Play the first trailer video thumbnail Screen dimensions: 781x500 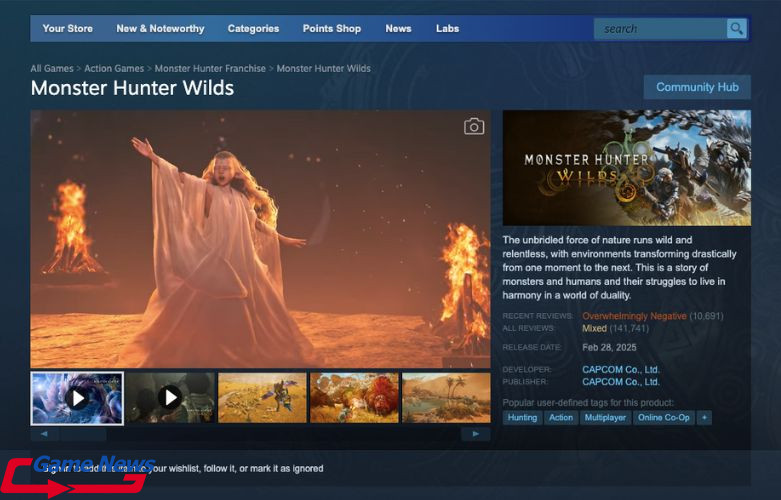77,398
